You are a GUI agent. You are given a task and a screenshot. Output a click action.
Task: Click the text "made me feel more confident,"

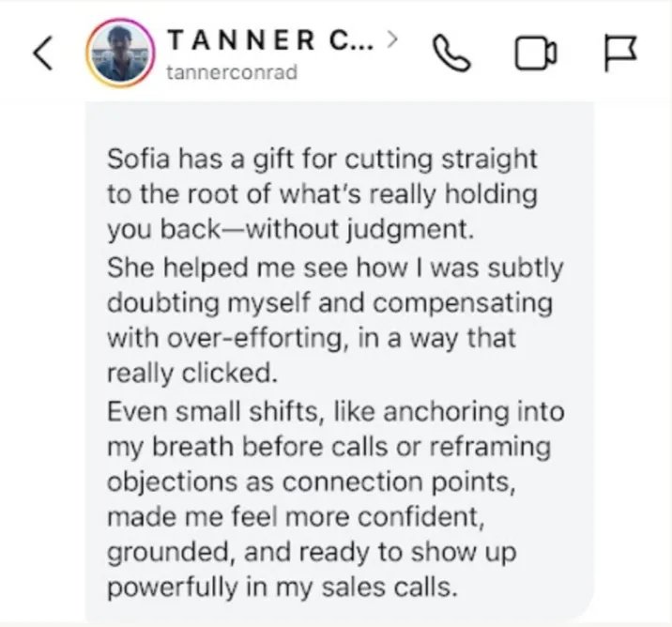click(x=296, y=517)
